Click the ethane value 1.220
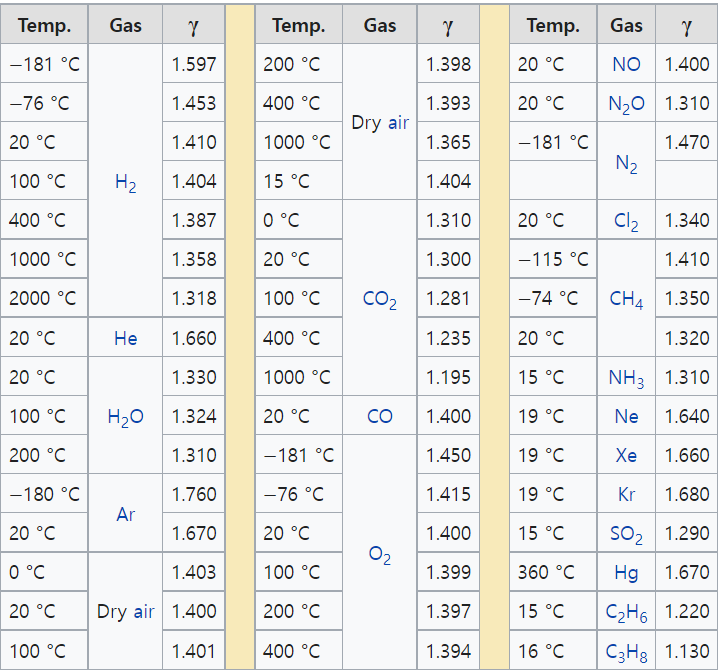718x671 pixels. coord(686,611)
